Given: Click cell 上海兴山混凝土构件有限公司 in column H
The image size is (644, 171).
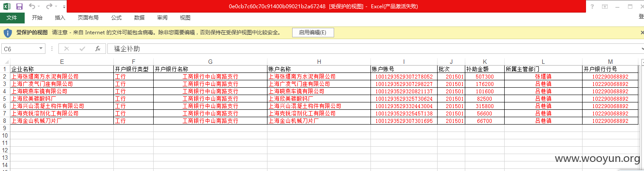Looking at the screenshot, I should [319, 106].
